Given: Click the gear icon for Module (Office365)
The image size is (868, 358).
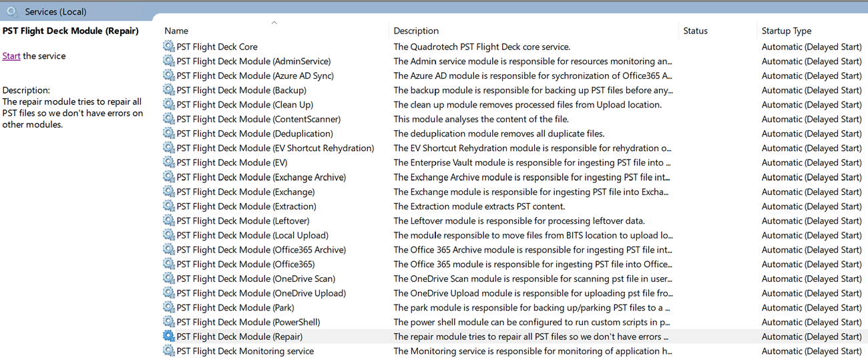Looking at the screenshot, I should [x=169, y=264].
